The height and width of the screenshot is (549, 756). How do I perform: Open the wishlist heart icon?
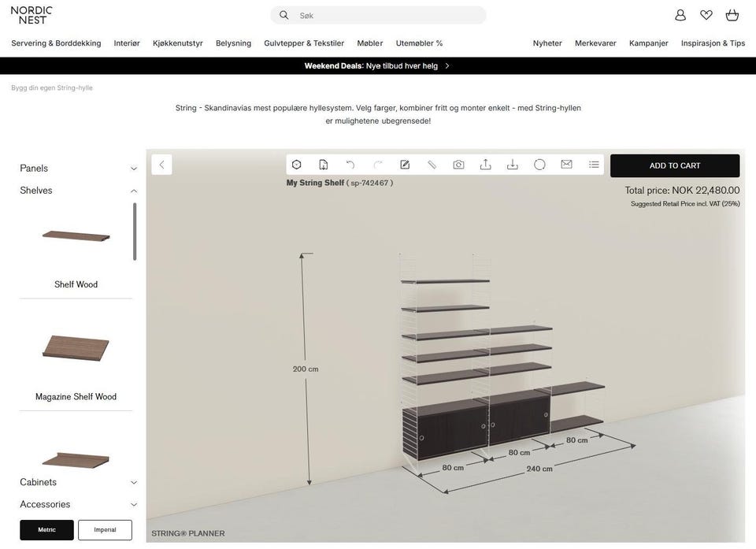[x=706, y=15]
